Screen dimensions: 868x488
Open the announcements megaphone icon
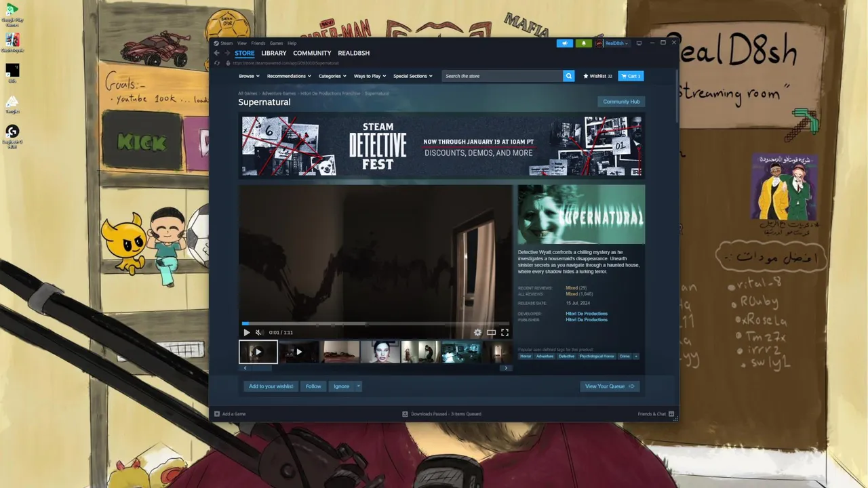[x=565, y=43]
